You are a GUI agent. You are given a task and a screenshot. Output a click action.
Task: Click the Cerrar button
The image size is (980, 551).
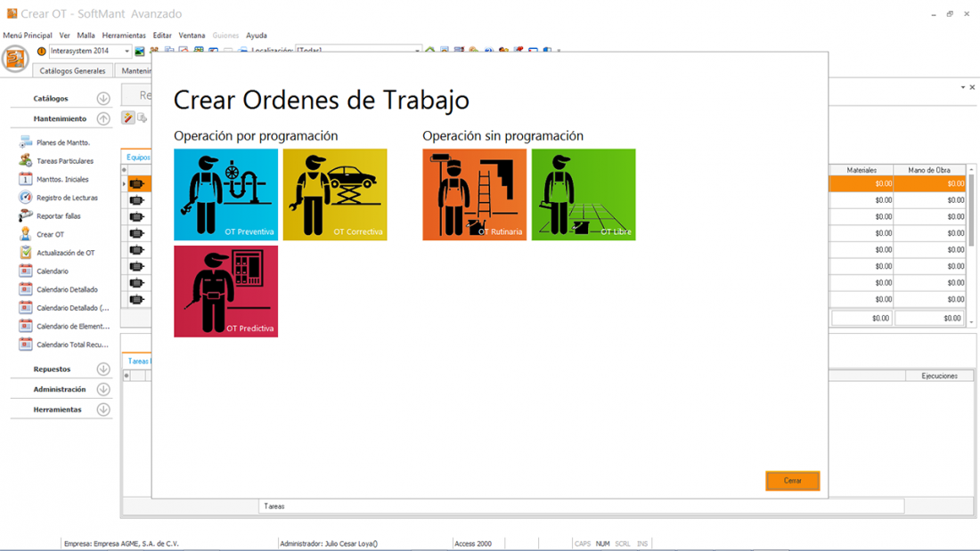click(x=792, y=481)
